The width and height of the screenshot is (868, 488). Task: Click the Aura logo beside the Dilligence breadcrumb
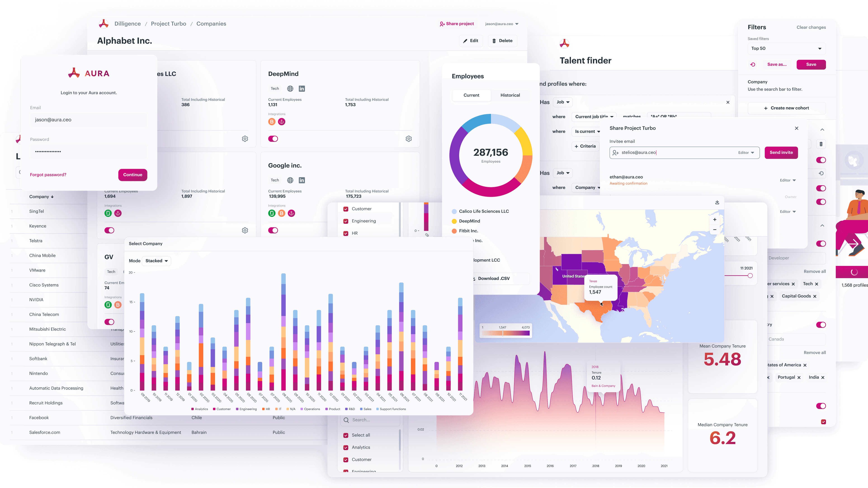tap(104, 23)
